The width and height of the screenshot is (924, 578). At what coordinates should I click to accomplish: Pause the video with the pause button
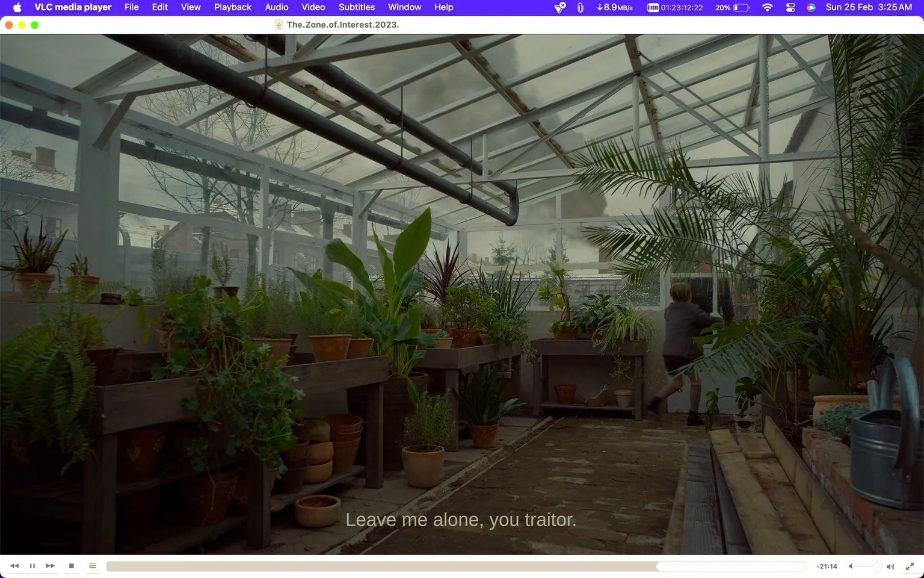coord(32,566)
